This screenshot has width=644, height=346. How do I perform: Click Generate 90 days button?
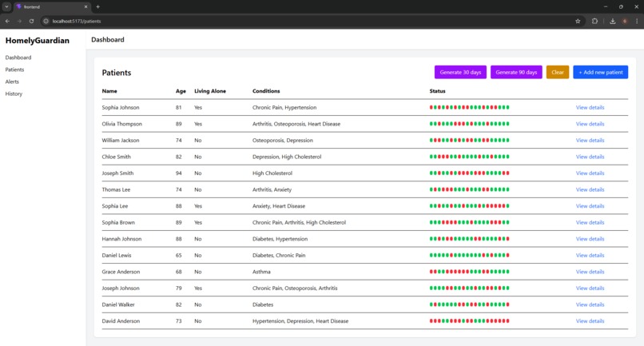pos(516,73)
